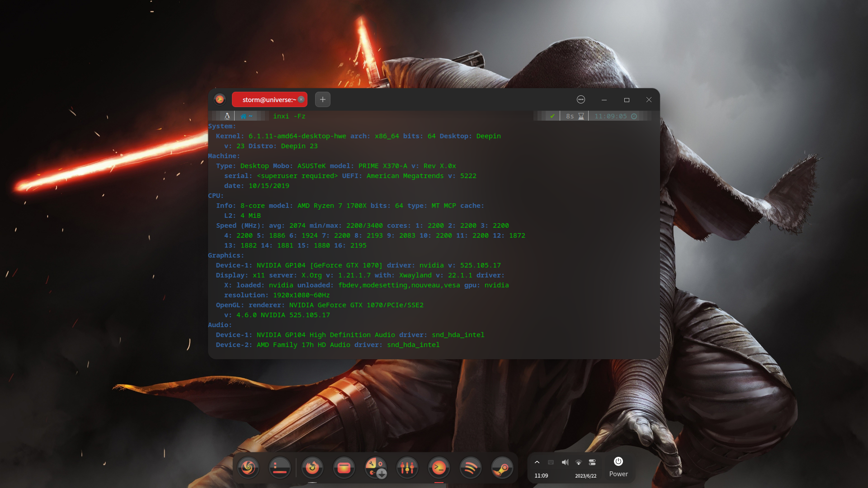Click the home directory prompt segment
This screenshot has width=868, height=488.
[246, 116]
